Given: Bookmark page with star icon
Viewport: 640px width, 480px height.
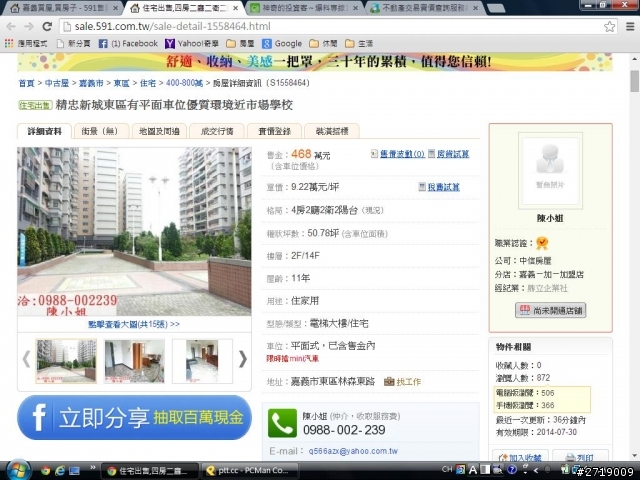Looking at the screenshot, I should pyautogui.click(x=609, y=27).
